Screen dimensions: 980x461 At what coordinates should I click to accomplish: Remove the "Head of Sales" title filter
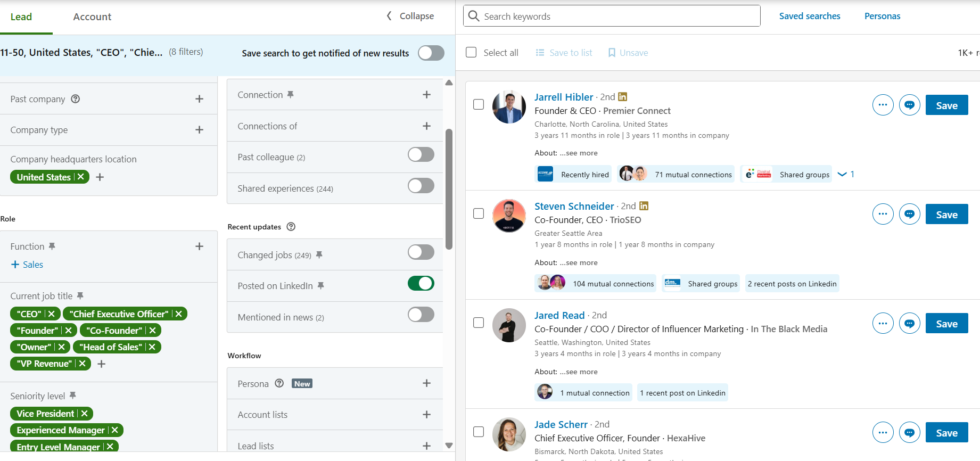click(152, 347)
